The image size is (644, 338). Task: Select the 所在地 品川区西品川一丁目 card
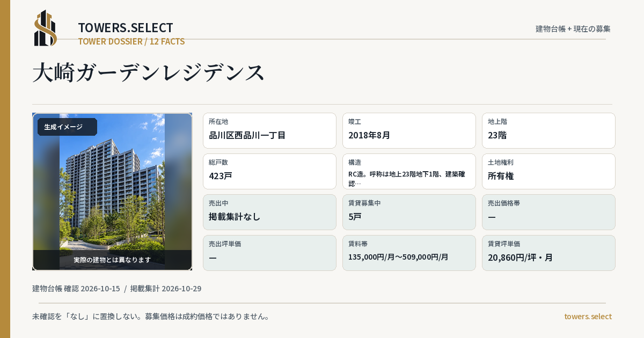tap(269, 130)
